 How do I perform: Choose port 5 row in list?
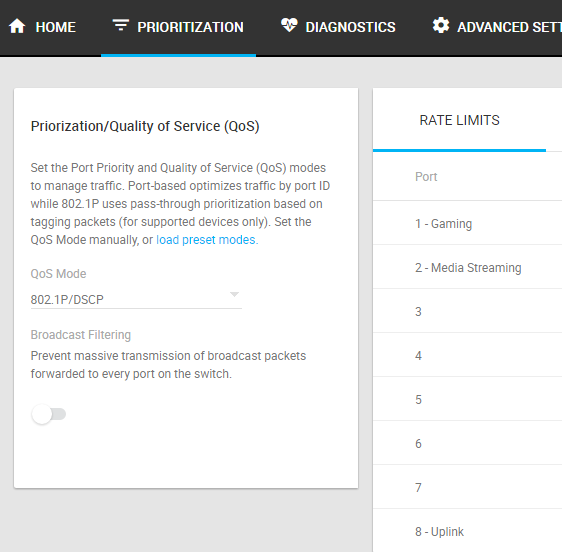pos(467,400)
